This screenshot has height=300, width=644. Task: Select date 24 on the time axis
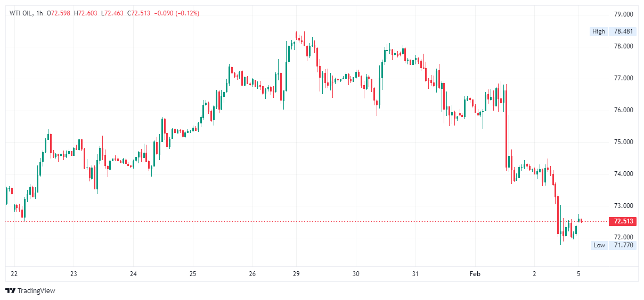[133, 274]
